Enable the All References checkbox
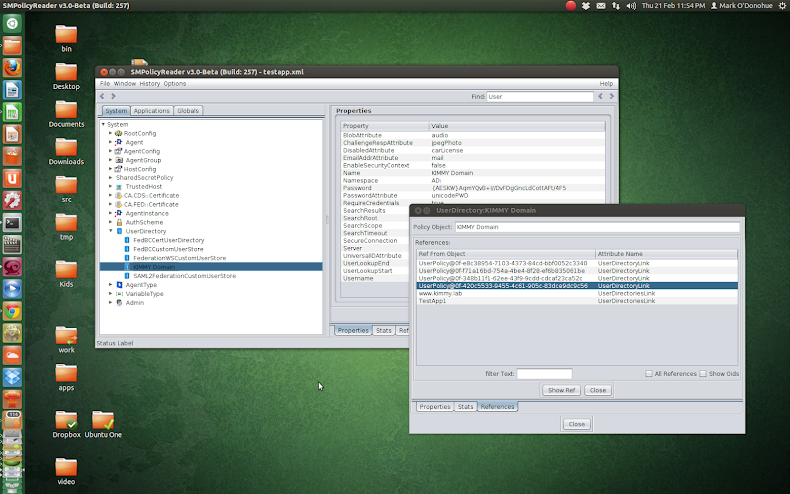This screenshot has width=790, height=494. click(649, 374)
